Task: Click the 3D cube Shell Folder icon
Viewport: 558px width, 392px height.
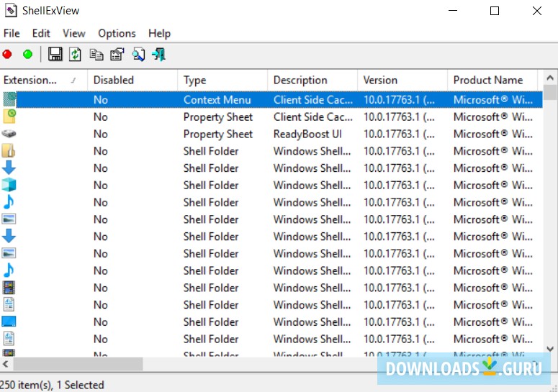Action: 9,185
